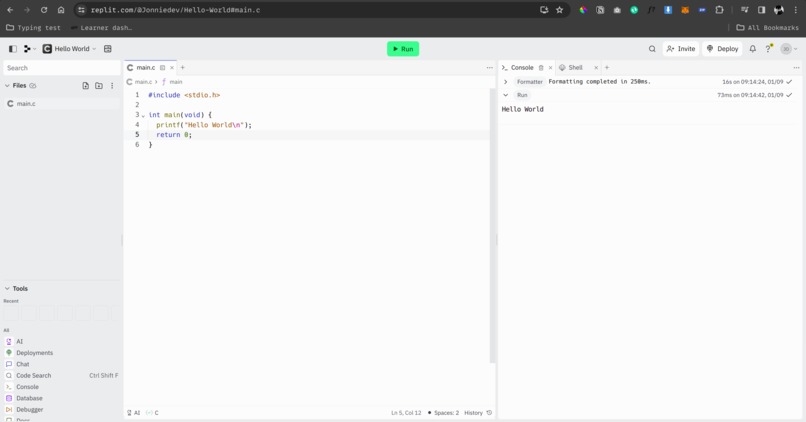Viewport: 806px width, 422px height.
Task: Select main.c in the file tree
Action: pyautogui.click(x=62, y=104)
